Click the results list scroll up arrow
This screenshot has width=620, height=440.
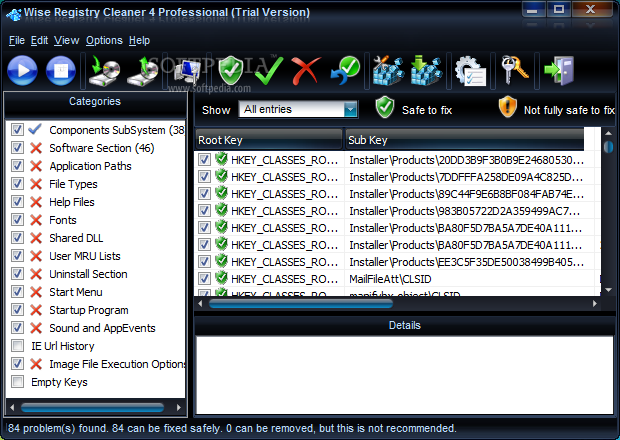pos(608,133)
